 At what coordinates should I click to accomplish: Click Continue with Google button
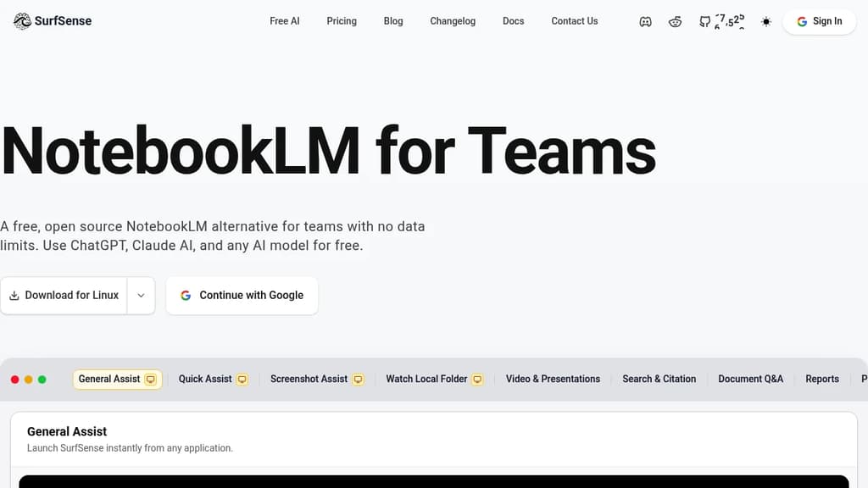pos(242,296)
